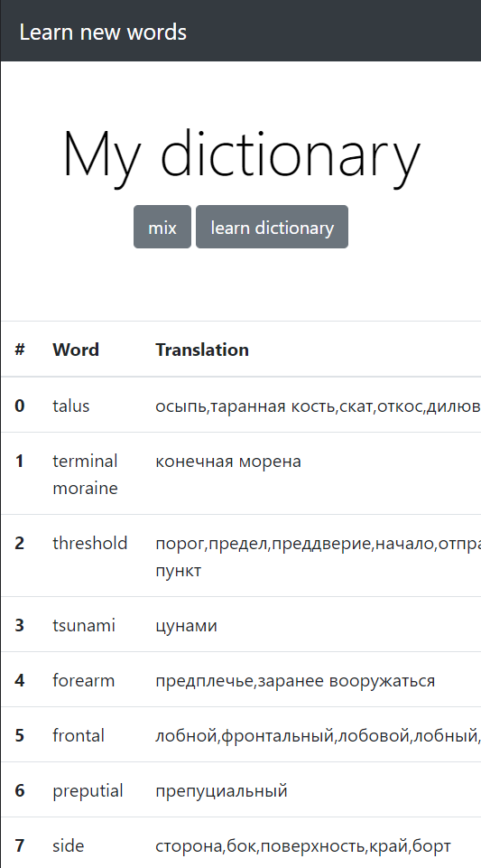Viewport: 481px width, 868px height.
Task: Click translation цунами
Action: tap(186, 626)
